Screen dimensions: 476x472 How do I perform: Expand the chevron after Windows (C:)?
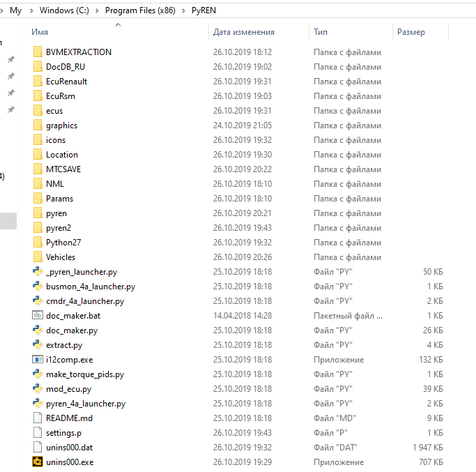pyautogui.click(x=97, y=10)
